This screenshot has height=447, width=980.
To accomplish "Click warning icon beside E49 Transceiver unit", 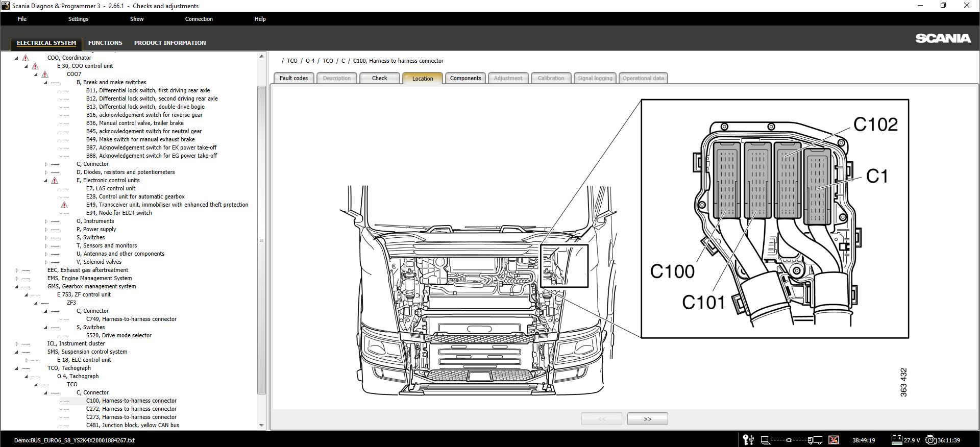I will pyautogui.click(x=64, y=205).
